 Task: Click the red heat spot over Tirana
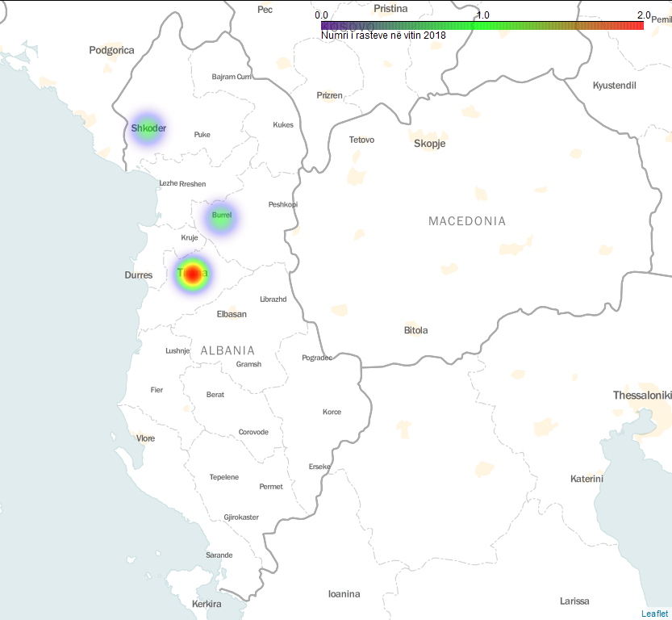(192, 274)
